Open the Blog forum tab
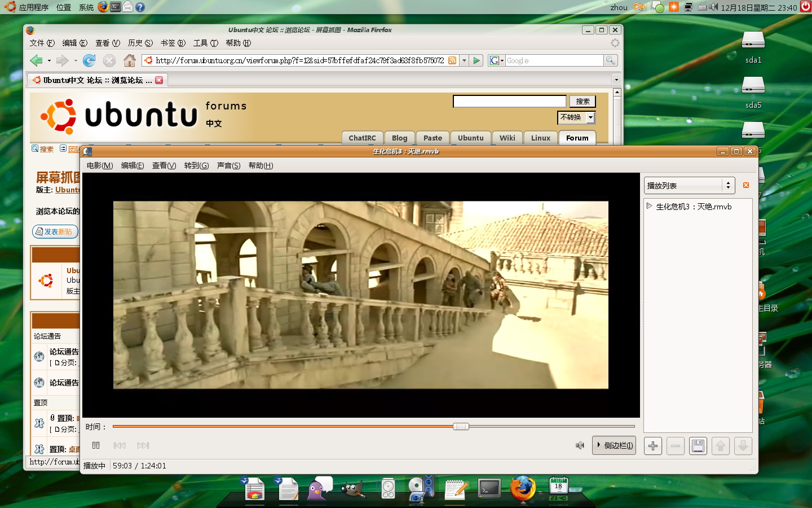Viewport: 812px width, 508px height. point(400,138)
